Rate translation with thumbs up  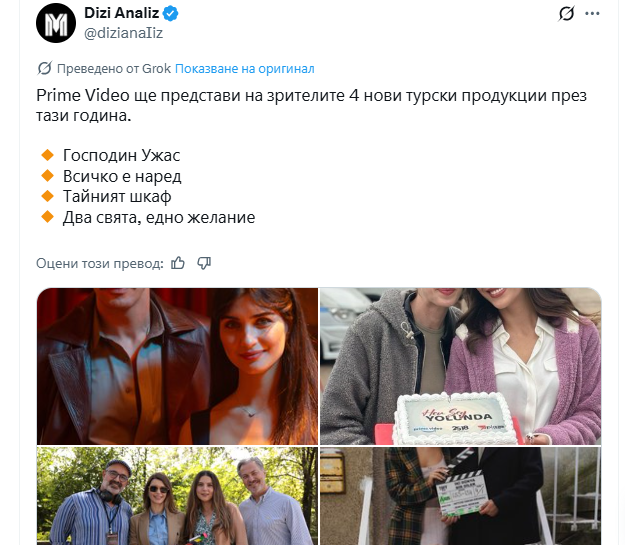click(x=178, y=263)
